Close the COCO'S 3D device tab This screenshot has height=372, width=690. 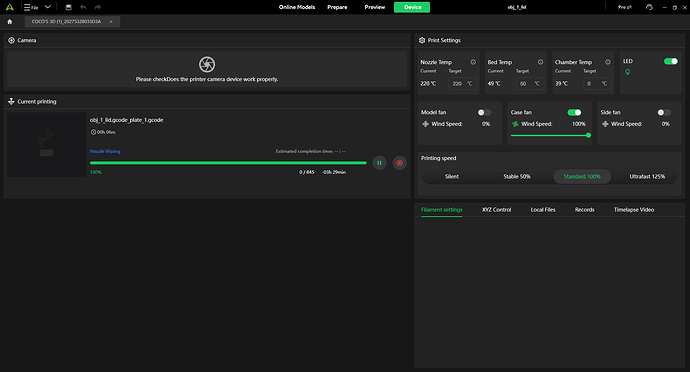[x=111, y=22]
